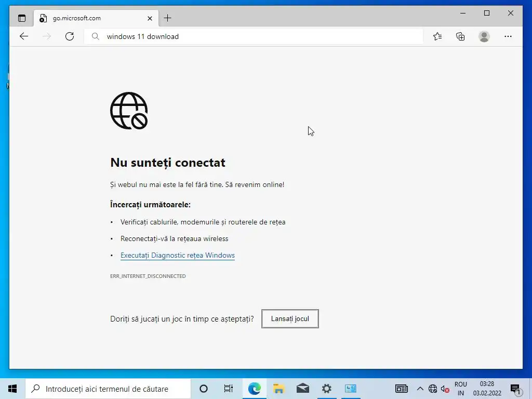Click the disconnected globe icon on page
532x399 pixels.
(x=129, y=111)
